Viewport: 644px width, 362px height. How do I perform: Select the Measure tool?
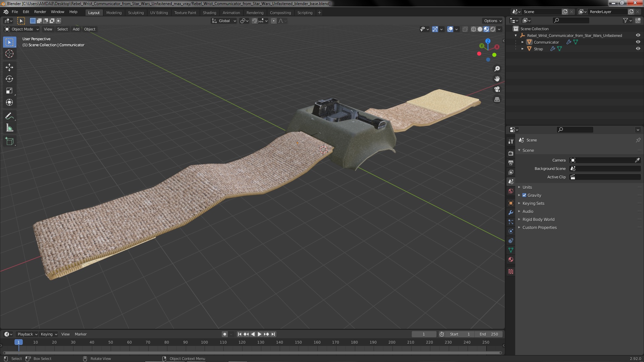[x=9, y=128]
